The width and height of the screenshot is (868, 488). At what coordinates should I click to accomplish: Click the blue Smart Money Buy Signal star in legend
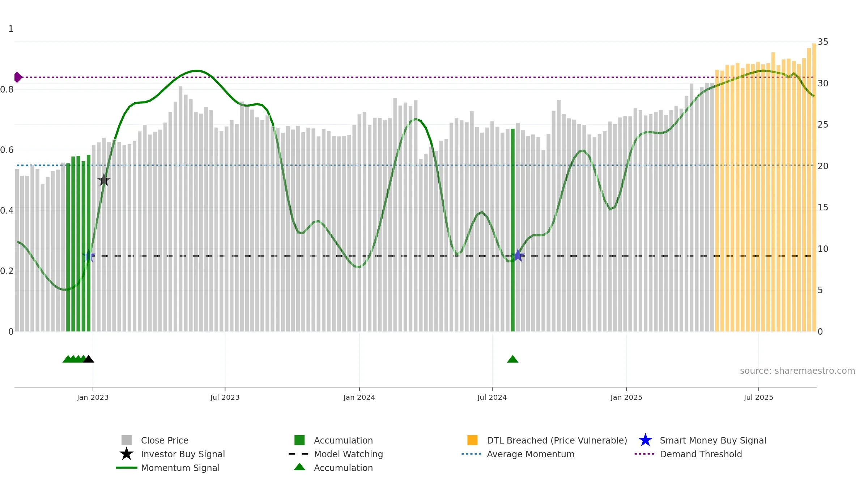pyautogui.click(x=645, y=440)
